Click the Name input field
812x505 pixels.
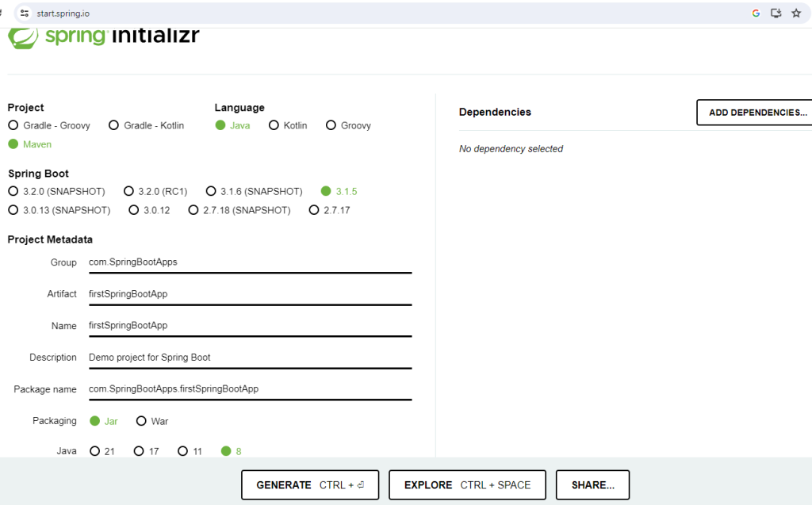250,326
